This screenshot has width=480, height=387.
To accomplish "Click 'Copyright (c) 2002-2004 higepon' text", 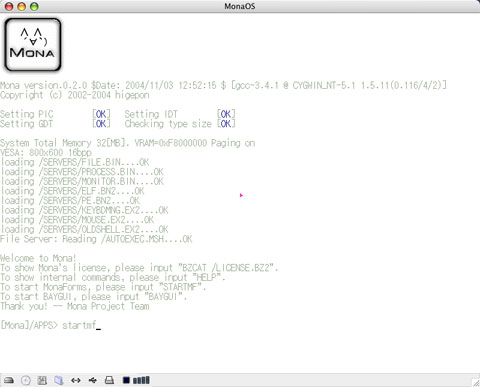I will [x=75, y=95].
